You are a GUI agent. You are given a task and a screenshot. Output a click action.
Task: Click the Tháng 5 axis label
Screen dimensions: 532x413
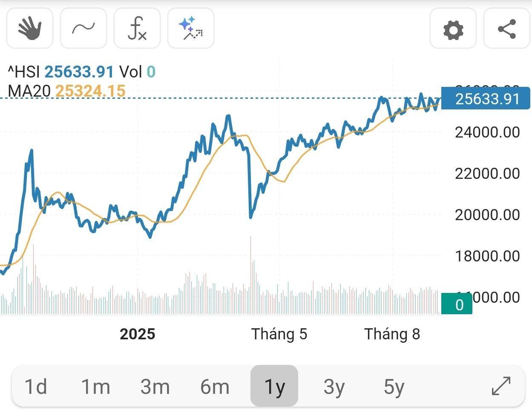tap(279, 334)
